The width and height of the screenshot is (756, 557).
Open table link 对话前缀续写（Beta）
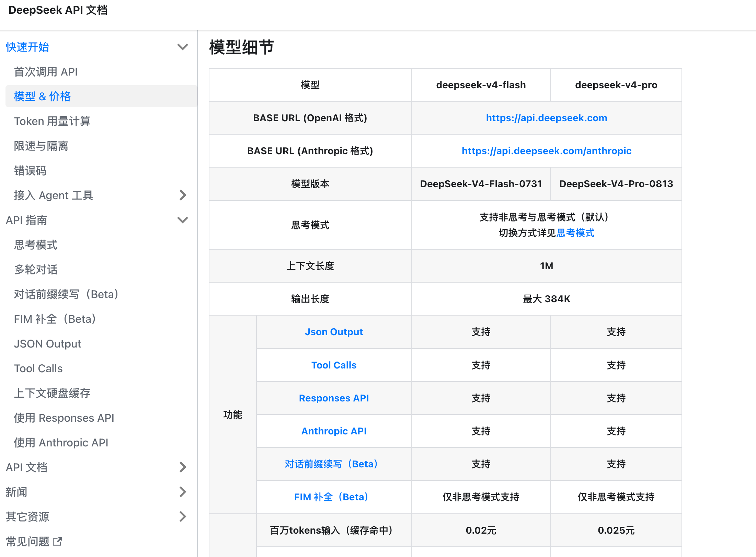(x=331, y=464)
